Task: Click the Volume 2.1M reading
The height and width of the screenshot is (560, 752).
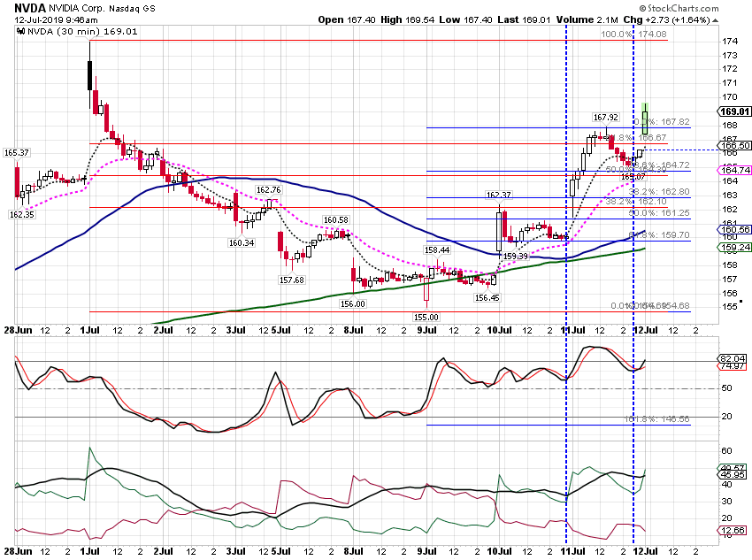Action: (587, 19)
